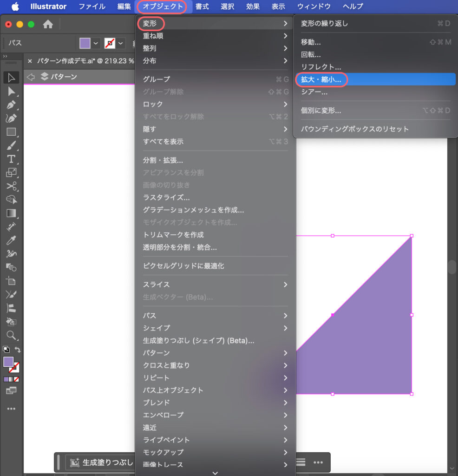Select the Zoom magnifier tool
Viewport: 458px width, 476px height.
click(x=11, y=335)
